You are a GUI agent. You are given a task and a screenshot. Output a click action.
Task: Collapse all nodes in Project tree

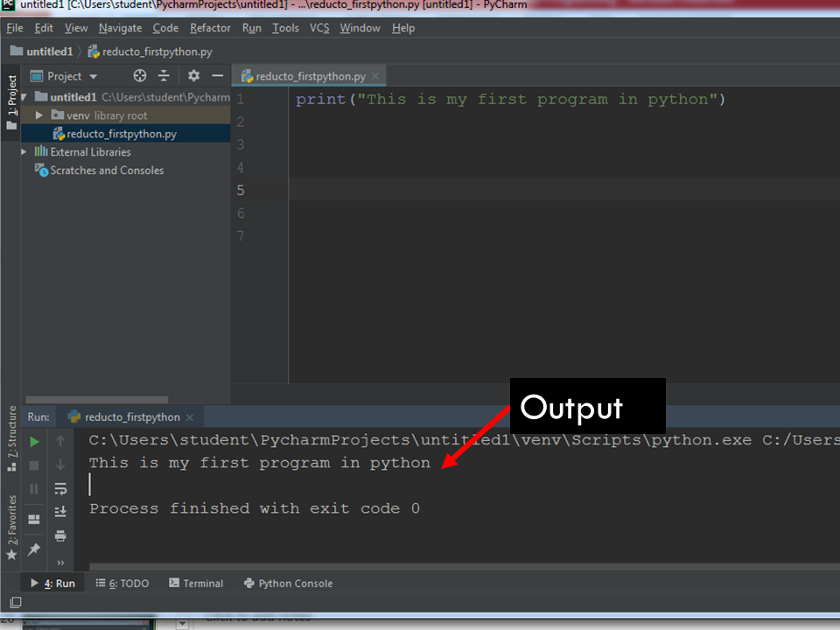click(x=164, y=76)
